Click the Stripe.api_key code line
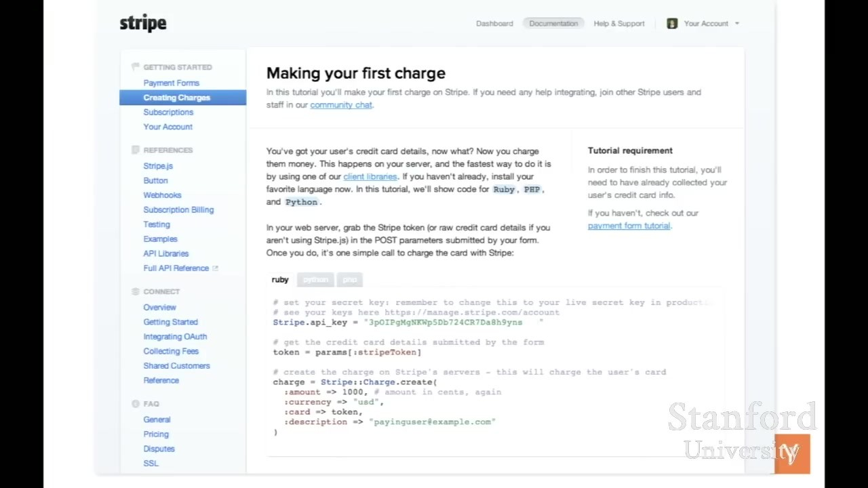This screenshot has height=488, width=868. [x=408, y=323]
